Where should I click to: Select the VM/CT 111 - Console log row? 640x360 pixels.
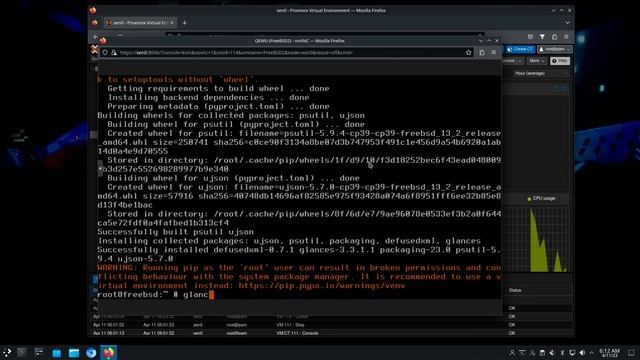(x=331, y=333)
